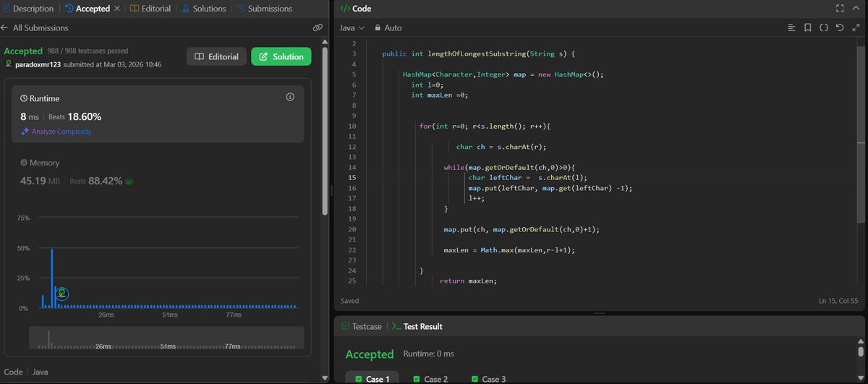
Task: Click the '988 / 988 testcases passed' text
Action: click(87, 51)
